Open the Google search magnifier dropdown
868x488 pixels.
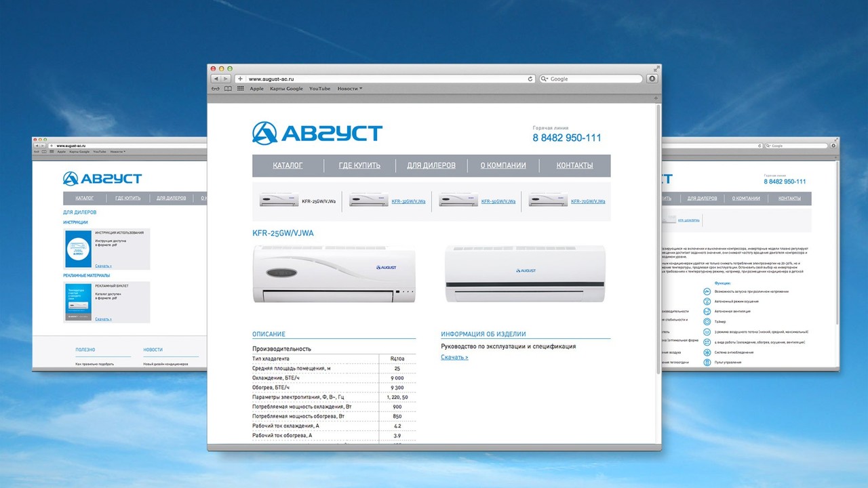point(545,79)
